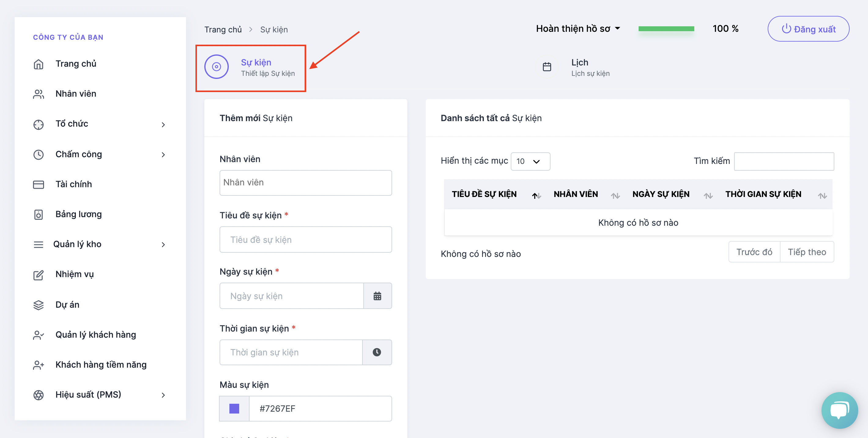Open the Nhân viên selection field
The width and height of the screenshot is (868, 438).
point(306,183)
